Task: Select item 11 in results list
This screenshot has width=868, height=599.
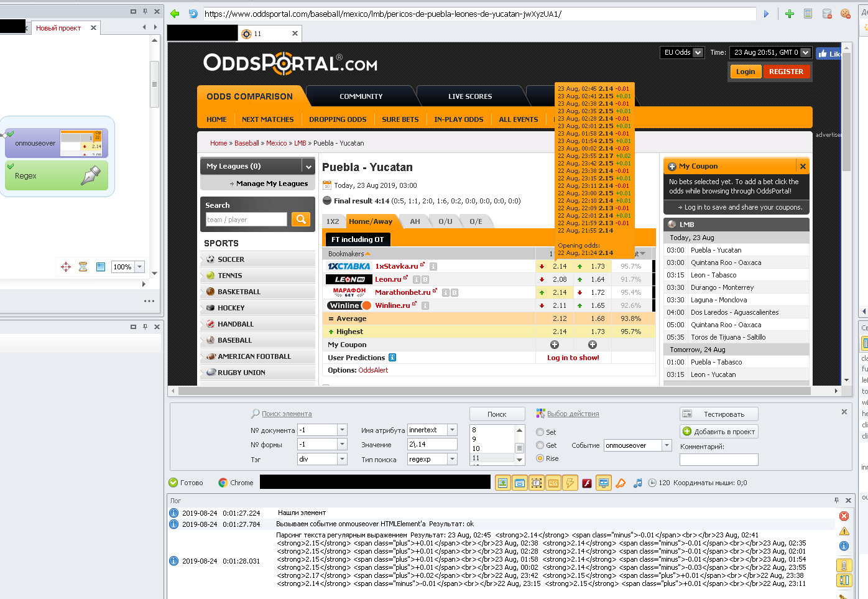Action: (493, 458)
